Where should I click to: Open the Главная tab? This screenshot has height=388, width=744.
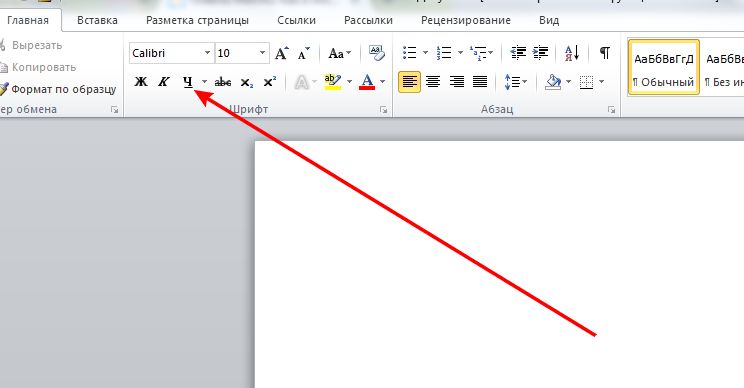pyautogui.click(x=28, y=20)
